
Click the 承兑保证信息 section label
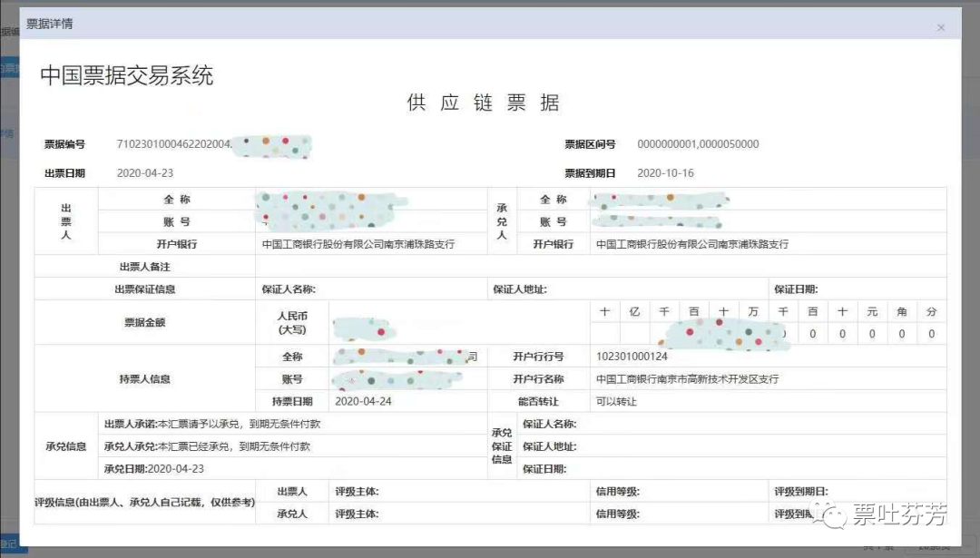point(502,446)
